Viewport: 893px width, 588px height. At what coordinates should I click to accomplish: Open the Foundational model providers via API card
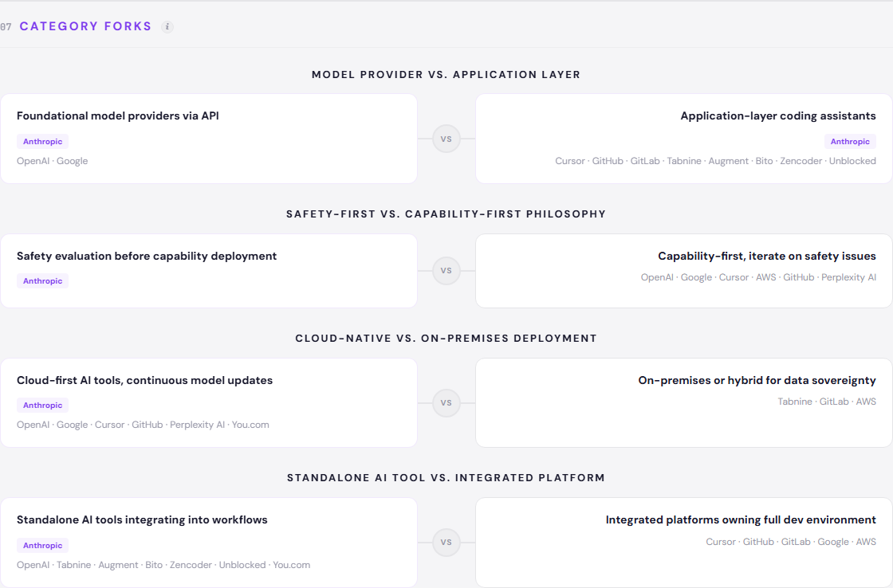118,116
